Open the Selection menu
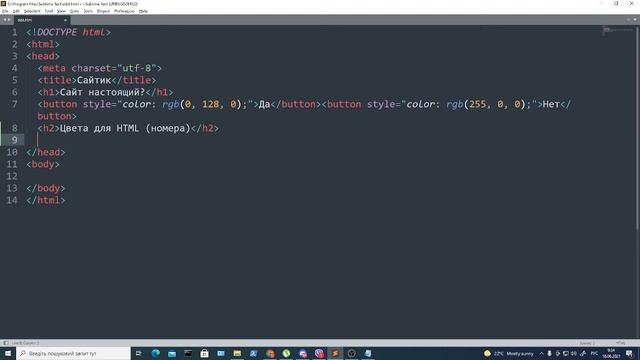This screenshot has width=640, height=360. (32, 11)
